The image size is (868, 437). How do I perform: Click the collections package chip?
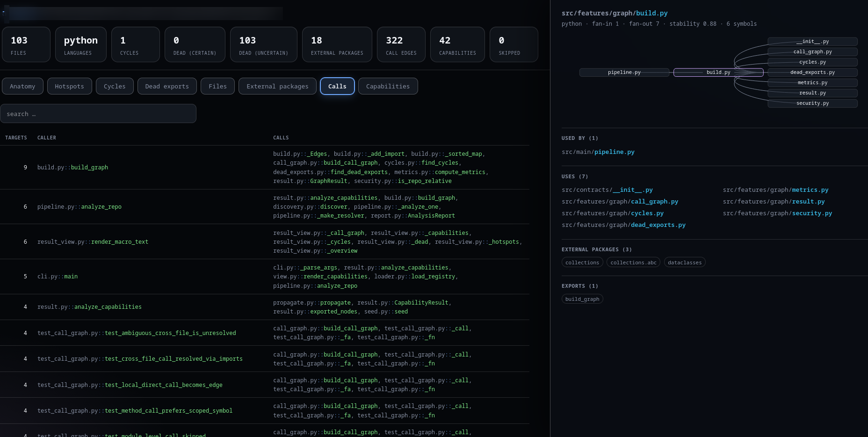pos(582,262)
